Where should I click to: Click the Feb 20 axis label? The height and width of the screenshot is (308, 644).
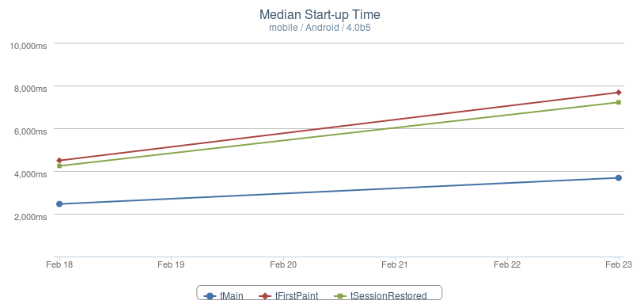coord(283,264)
